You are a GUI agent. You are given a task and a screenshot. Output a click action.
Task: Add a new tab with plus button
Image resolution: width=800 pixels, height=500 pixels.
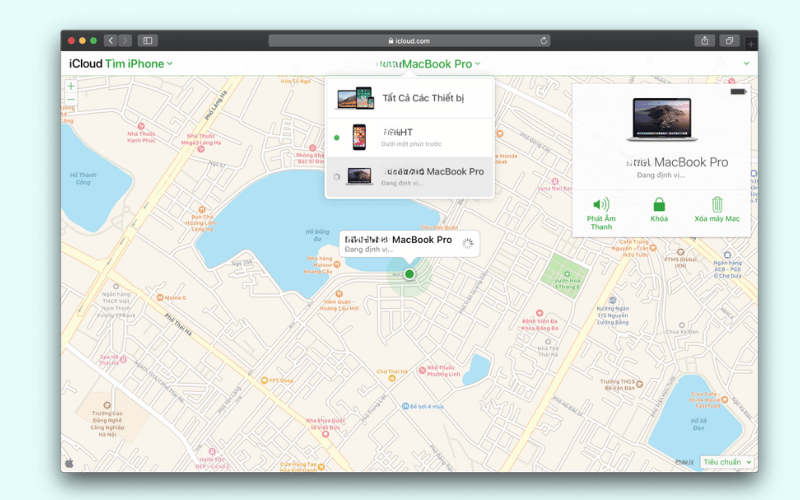(x=751, y=44)
